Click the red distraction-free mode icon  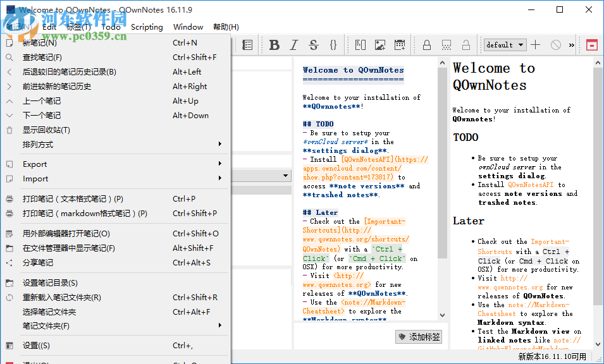(591, 45)
